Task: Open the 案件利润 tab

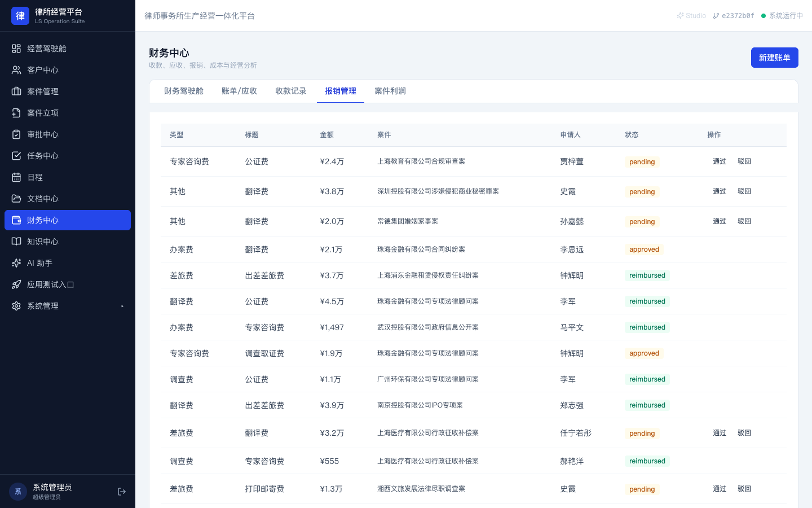Action: coord(390,91)
